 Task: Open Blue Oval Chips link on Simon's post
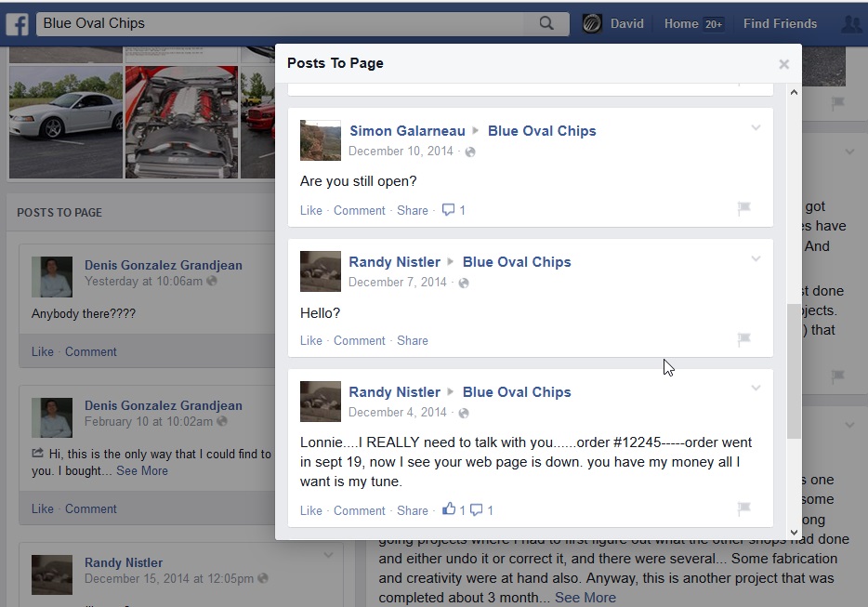pyautogui.click(x=542, y=131)
